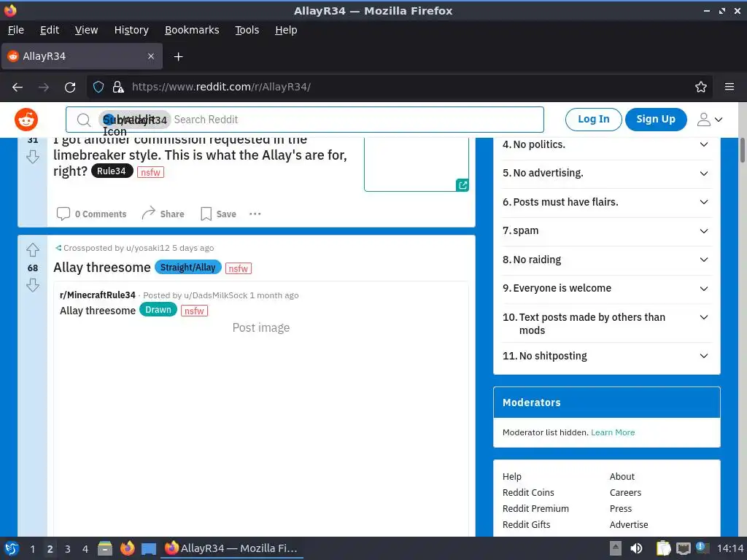This screenshot has height=560, width=747.
Task: Save the limebreaker commission post
Action: pyautogui.click(x=219, y=214)
